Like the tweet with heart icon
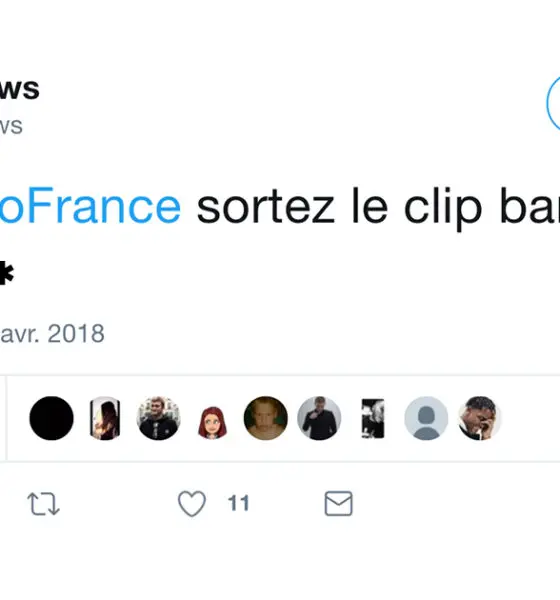 click(x=192, y=503)
